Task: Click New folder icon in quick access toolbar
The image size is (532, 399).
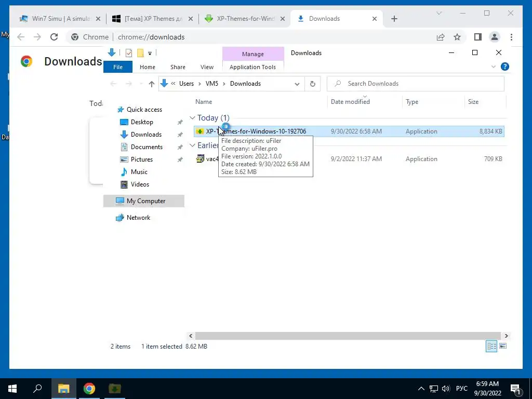Action: (140, 53)
